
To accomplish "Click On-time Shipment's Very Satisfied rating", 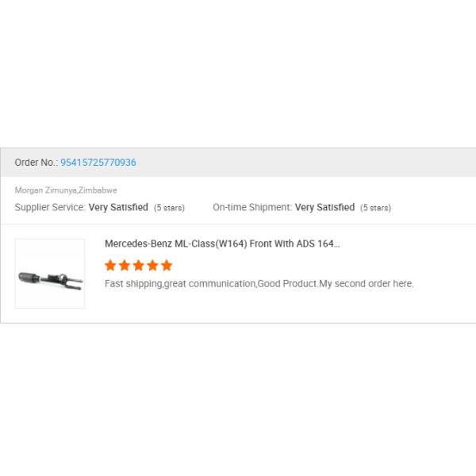I will [x=324, y=208].
